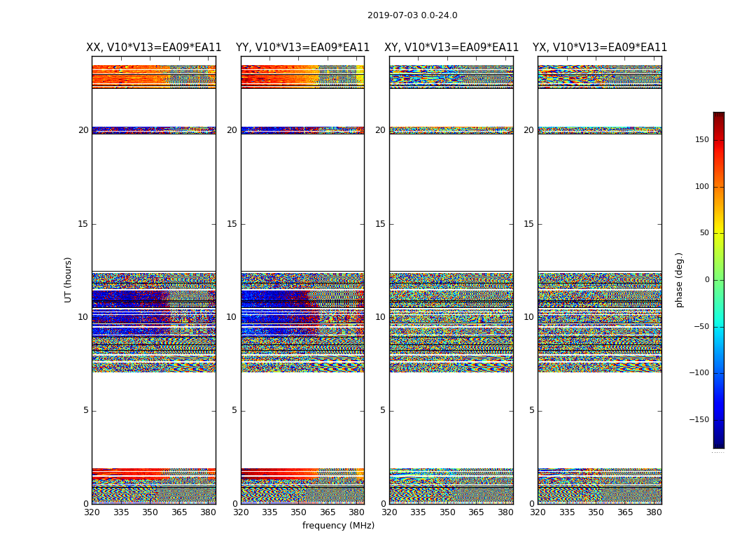Click the 10 hour tick of XY panel
Image resolution: width=735 pixels, height=560 pixels.
click(x=380, y=317)
